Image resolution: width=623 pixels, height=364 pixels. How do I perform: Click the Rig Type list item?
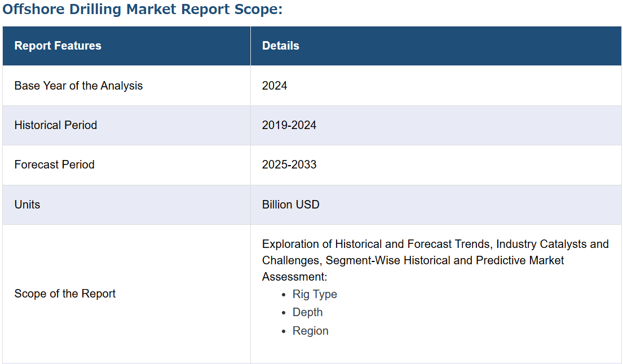[315, 294]
